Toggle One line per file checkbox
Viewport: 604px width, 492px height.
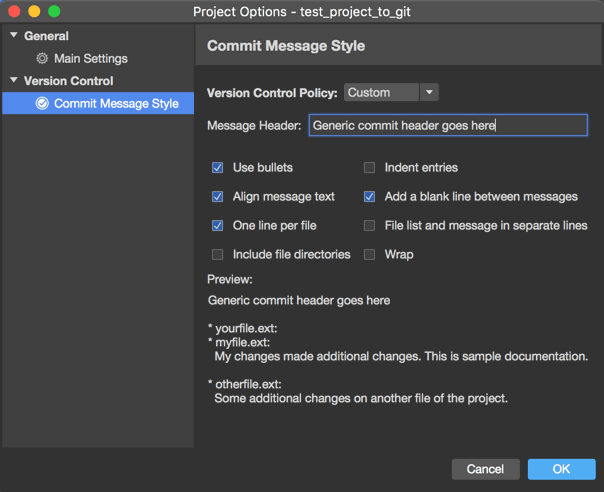pyautogui.click(x=218, y=225)
